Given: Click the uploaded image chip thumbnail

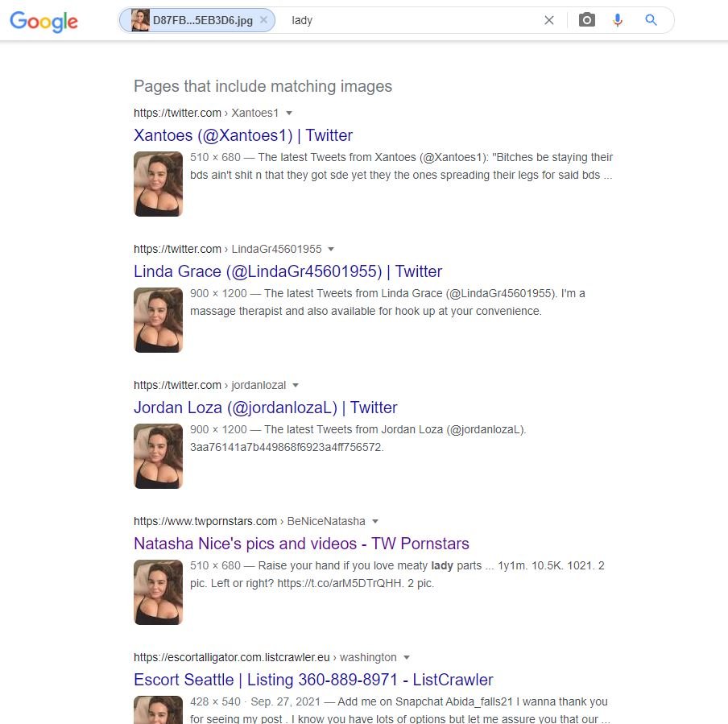Looking at the screenshot, I should tap(140, 20).
